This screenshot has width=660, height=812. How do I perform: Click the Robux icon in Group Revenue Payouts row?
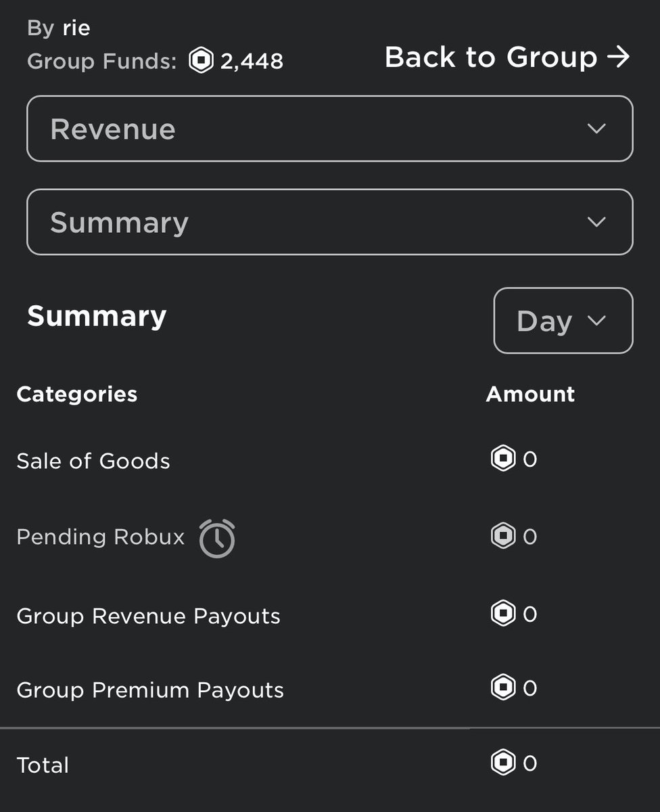click(502, 614)
